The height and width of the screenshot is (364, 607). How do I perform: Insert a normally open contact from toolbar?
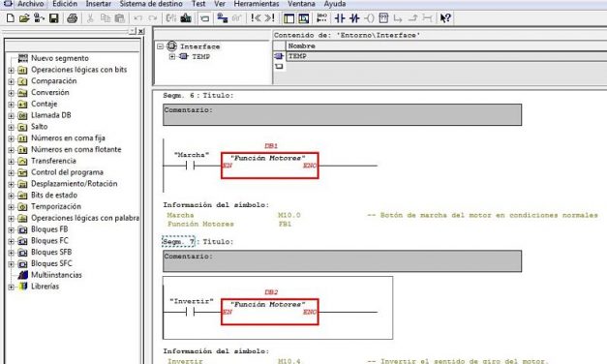[x=340, y=18]
